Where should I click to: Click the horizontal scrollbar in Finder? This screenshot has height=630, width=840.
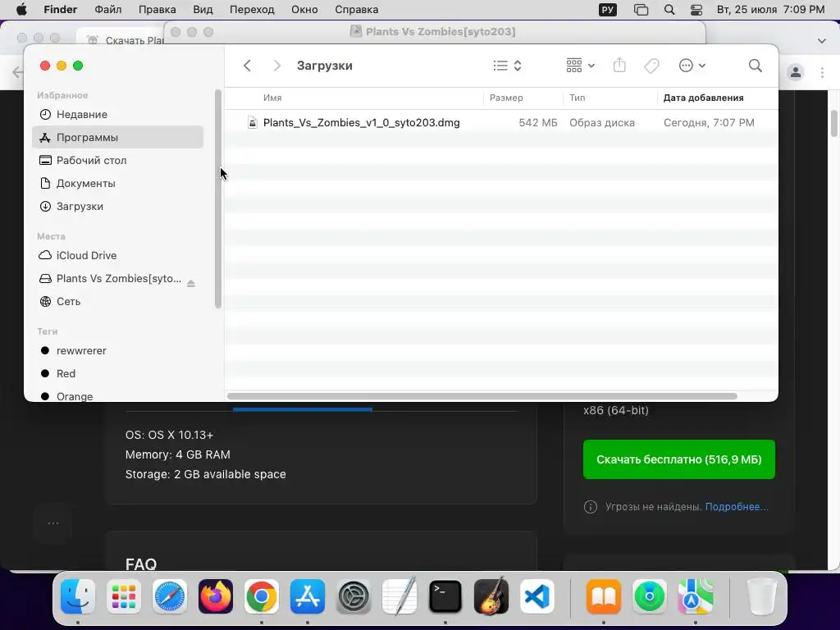(482, 396)
